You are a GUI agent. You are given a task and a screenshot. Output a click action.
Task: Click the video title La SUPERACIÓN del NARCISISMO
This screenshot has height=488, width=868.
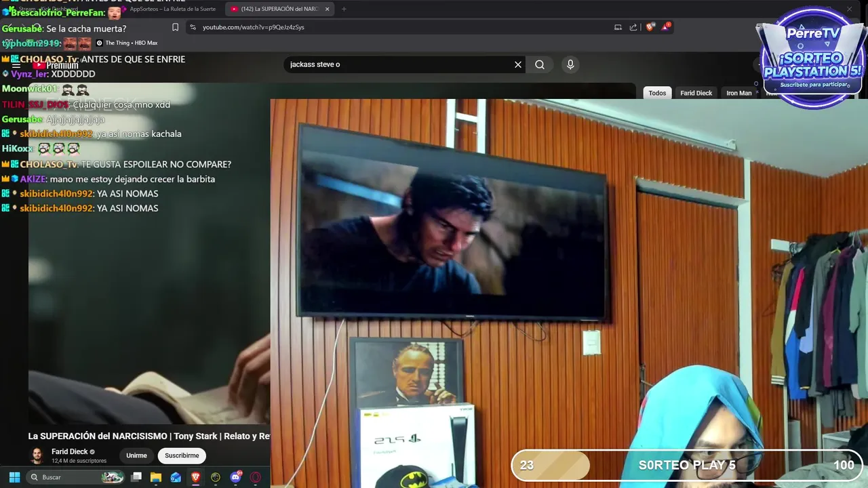149,436
